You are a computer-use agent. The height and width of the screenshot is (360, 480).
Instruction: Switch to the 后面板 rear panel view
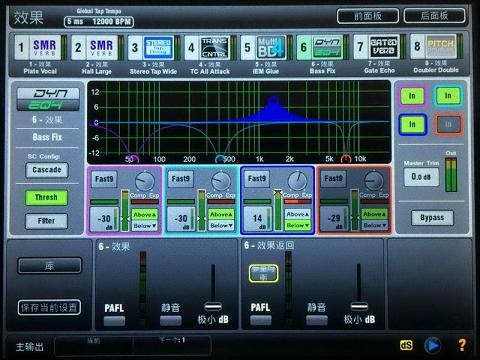point(434,16)
